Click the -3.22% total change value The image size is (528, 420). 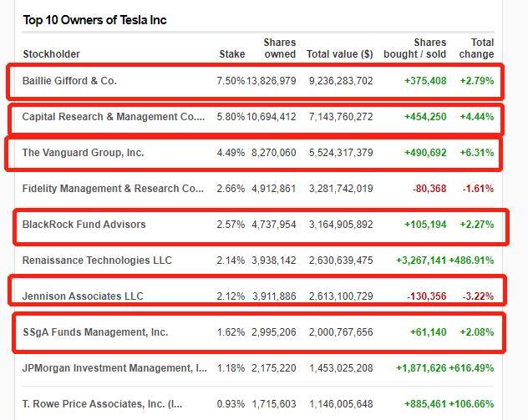tap(478, 296)
